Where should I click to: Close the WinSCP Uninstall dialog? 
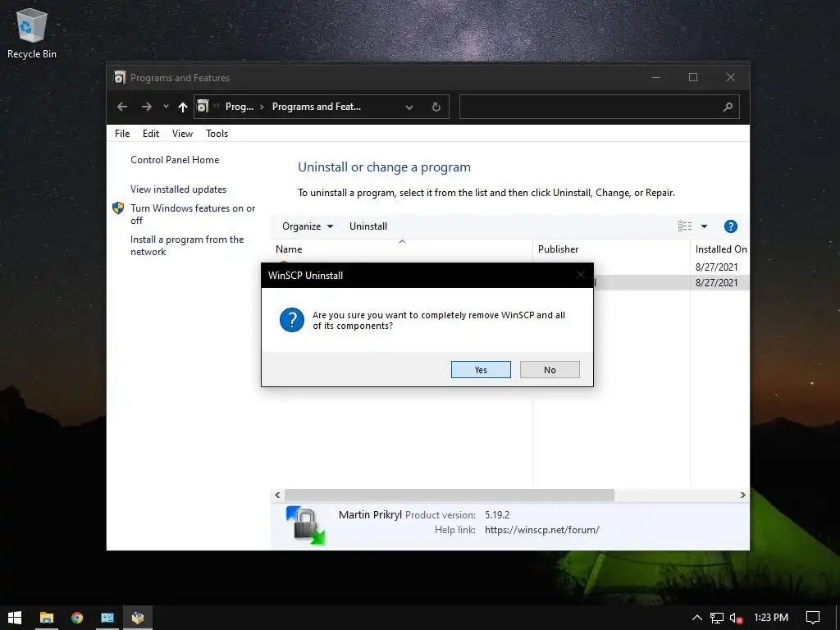(x=581, y=276)
